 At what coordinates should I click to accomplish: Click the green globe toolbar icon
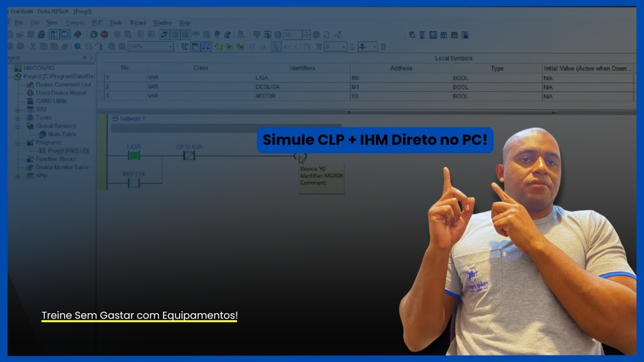[94, 35]
